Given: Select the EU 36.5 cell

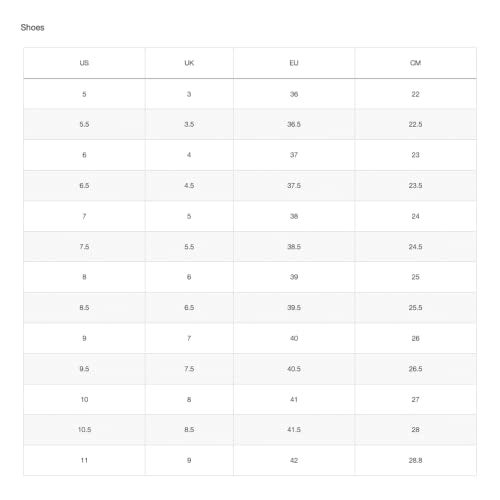Looking at the screenshot, I should (294, 124).
